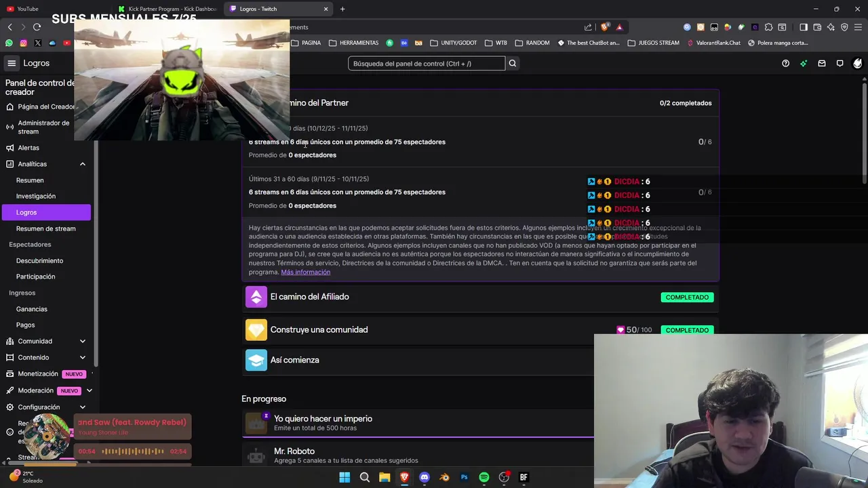Open the UNITY/GODOT bookmark folder

[x=454, y=43]
